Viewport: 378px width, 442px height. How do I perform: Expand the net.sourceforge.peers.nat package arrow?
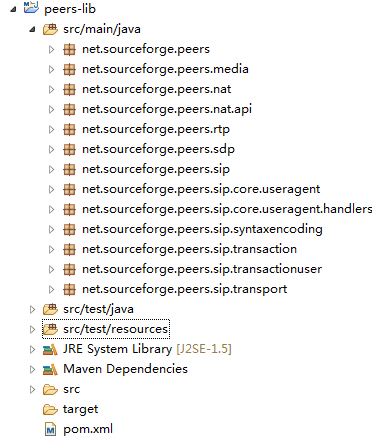click(51, 90)
